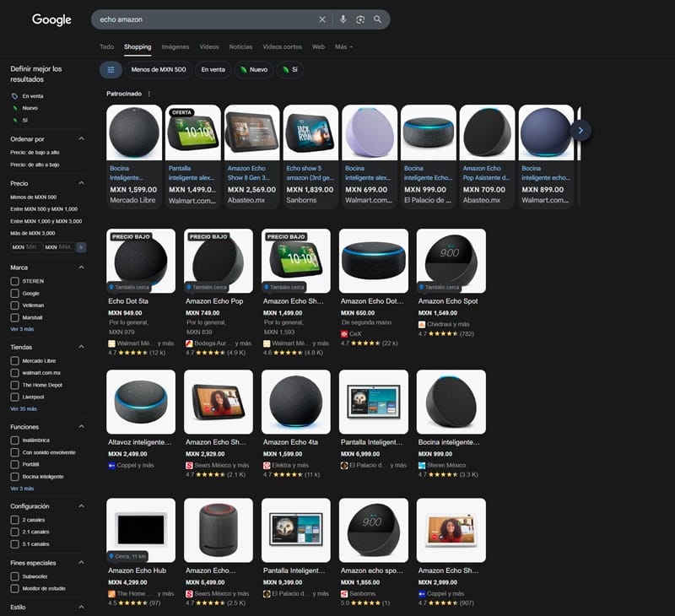Check the walmart.com.mx store checkbox

(x=14, y=373)
